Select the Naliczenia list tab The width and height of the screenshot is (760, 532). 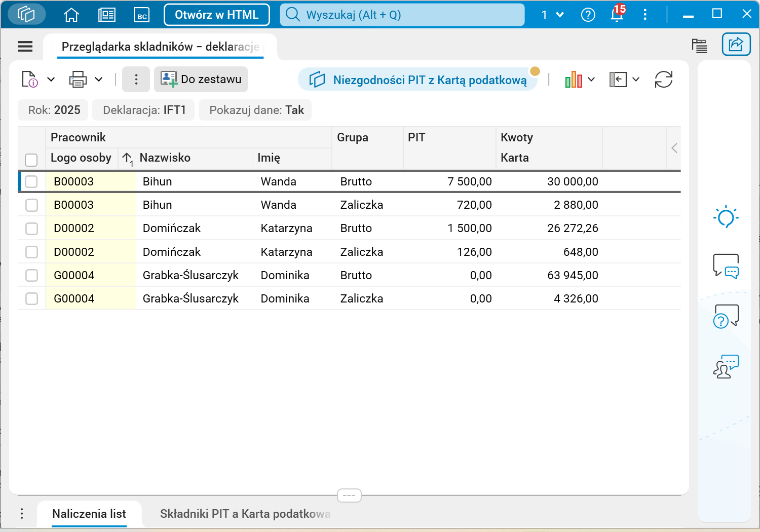pyautogui.click(x=89, y=514)
